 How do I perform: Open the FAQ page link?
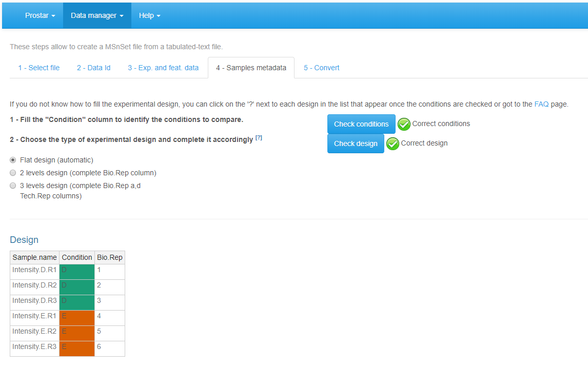[541, 104]
